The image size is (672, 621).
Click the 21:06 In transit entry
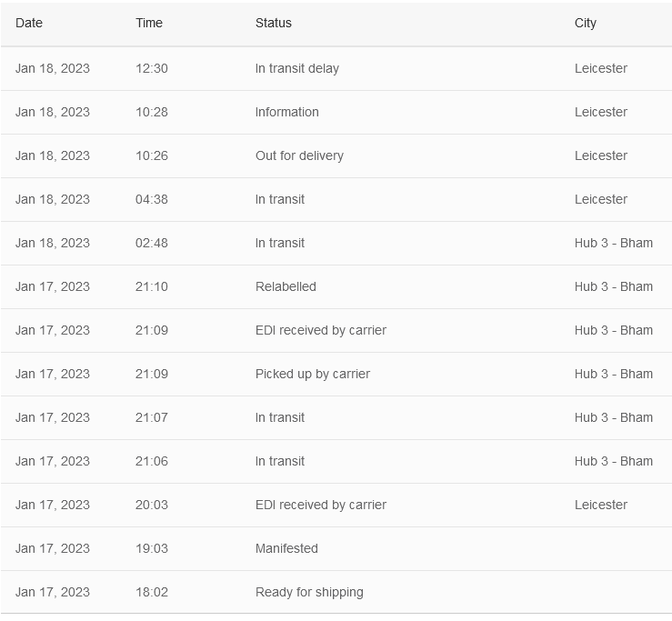point(280,461)
